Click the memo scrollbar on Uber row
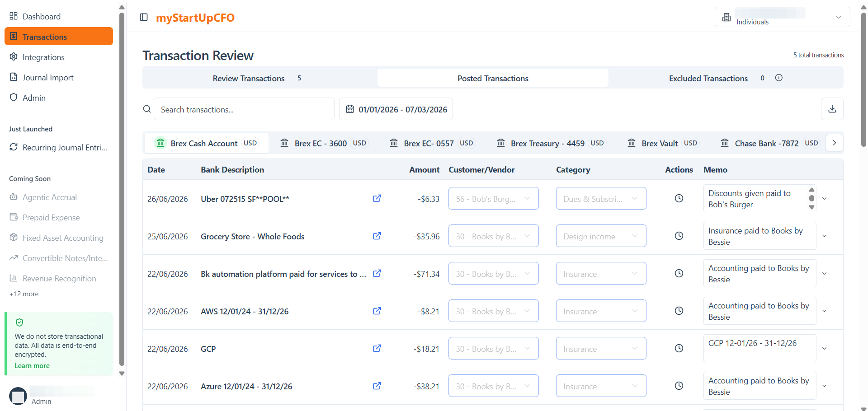This screenshot has height=411, width=868. [811, 198]
